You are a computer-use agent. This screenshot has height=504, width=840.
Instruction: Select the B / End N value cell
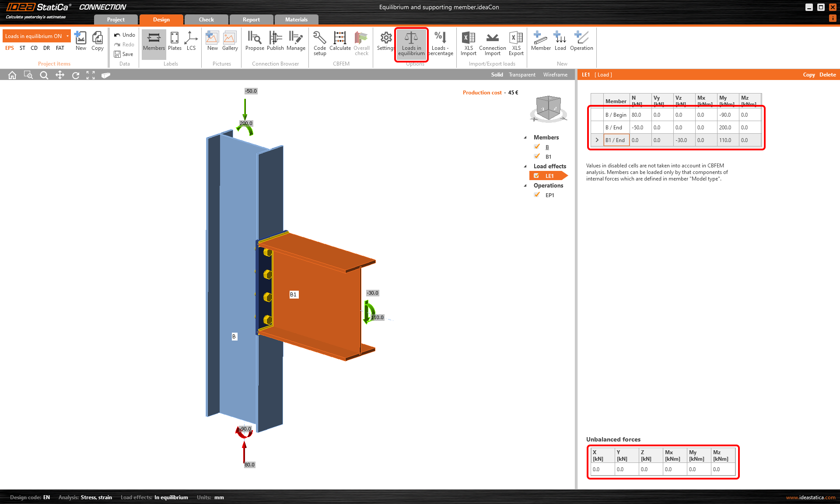640,128
